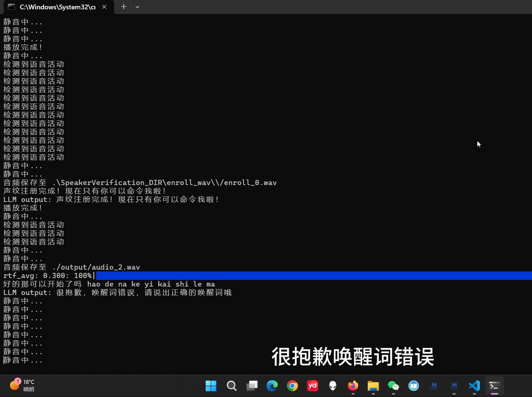The height and width of the screenshot is (397, 532).
Task: Switch to Visual Studio Code
Action: (x=474, y=386)
